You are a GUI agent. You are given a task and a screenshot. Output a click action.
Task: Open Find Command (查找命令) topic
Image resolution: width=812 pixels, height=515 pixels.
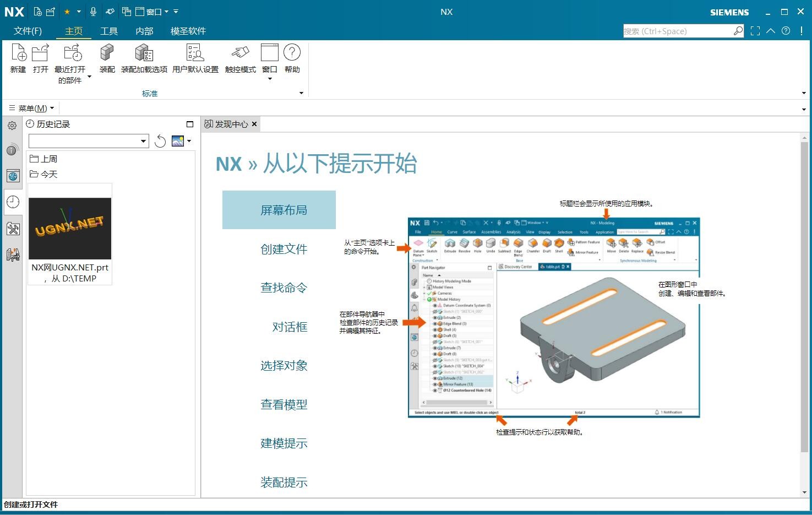(x=284, y=288)
